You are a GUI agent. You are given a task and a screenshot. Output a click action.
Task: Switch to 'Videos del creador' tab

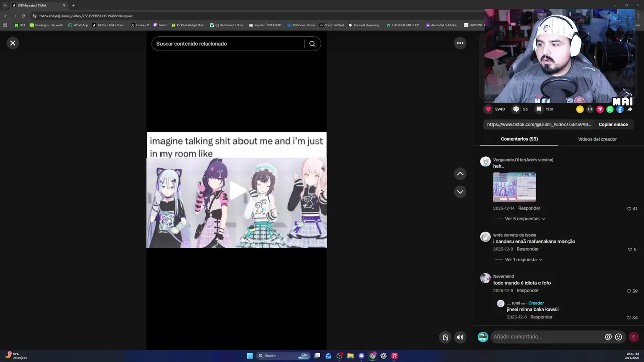597,139
